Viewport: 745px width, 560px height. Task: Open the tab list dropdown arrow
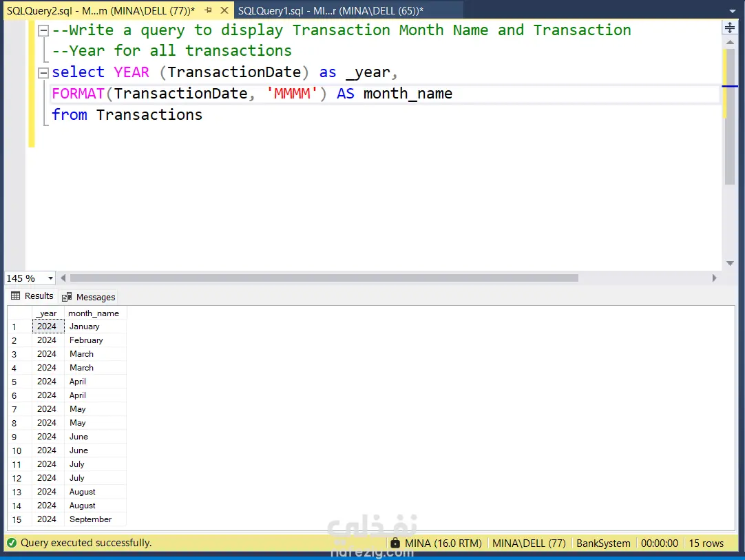coord(732,11)
